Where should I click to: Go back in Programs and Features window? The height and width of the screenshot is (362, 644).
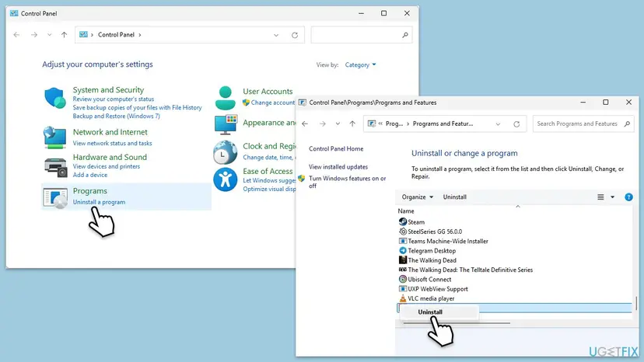click(x=305, y=124)
